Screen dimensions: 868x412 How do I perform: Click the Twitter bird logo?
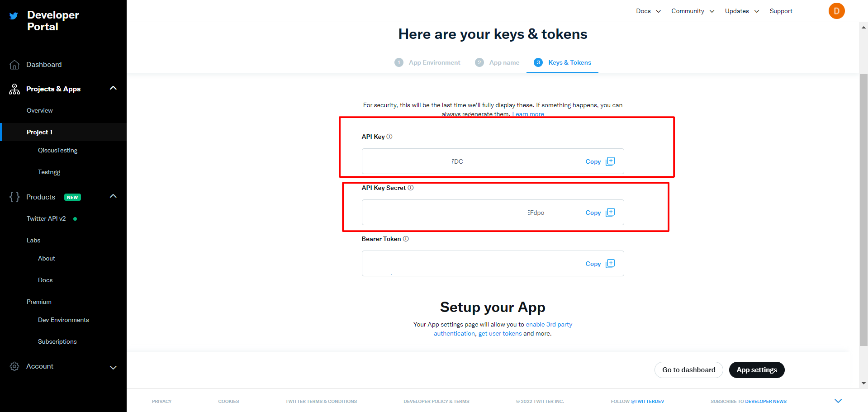14,16
